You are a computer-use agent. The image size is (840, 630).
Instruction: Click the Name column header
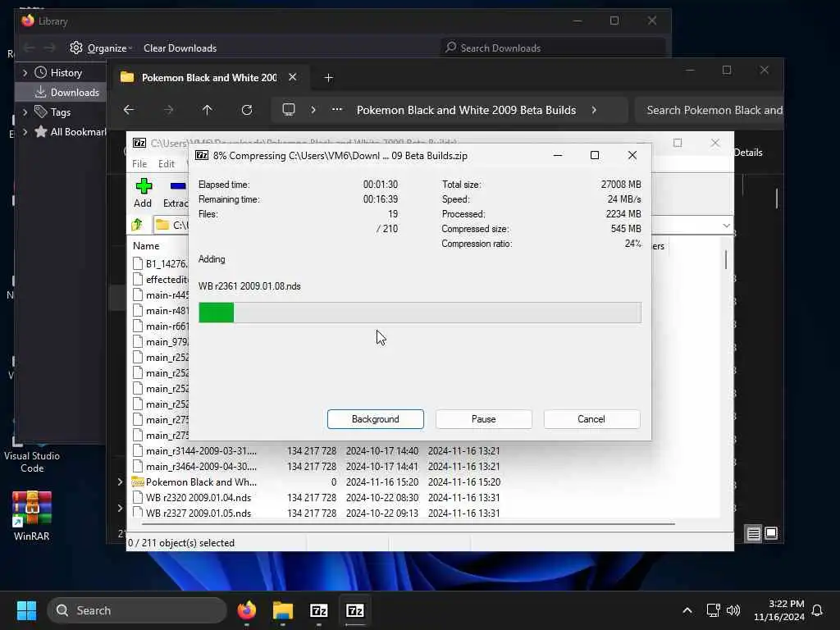point(146,246)
